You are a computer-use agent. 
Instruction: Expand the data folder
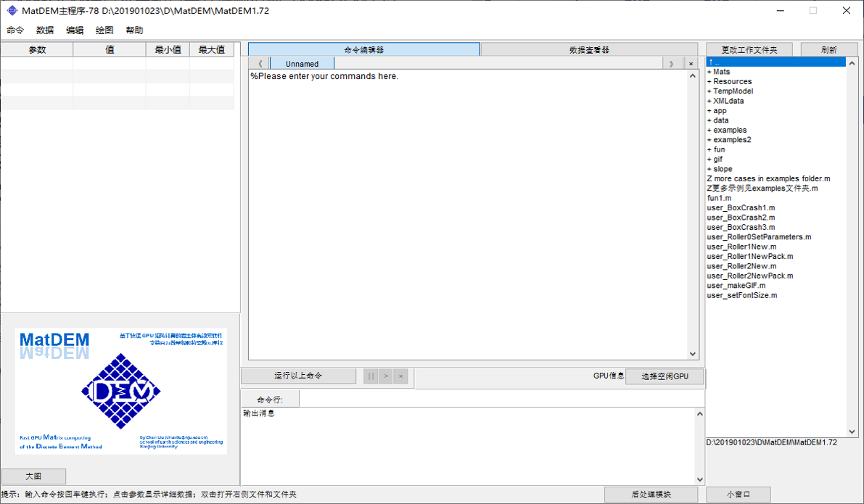click(775, 120)
